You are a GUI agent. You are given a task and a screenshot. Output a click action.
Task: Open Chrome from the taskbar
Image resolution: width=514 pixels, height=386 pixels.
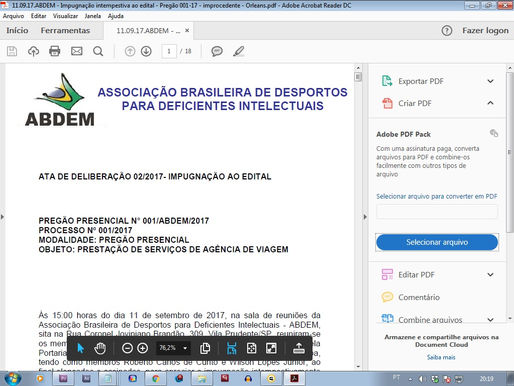click(156, 379)
